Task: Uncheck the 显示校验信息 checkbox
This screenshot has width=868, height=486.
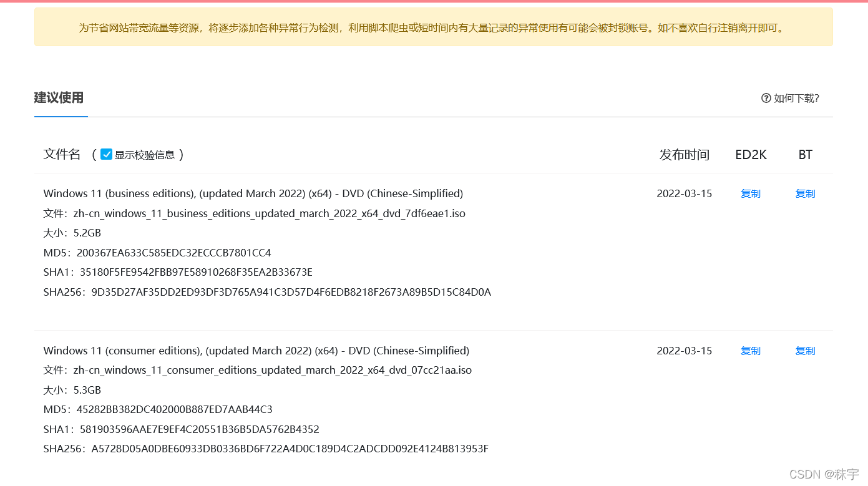Action: click(x=107, y=154)
